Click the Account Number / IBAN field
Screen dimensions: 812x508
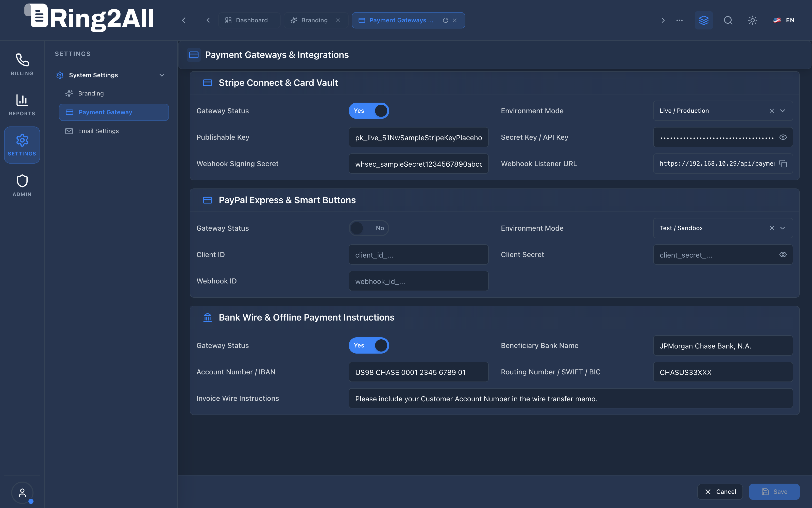tap(418, 372)
